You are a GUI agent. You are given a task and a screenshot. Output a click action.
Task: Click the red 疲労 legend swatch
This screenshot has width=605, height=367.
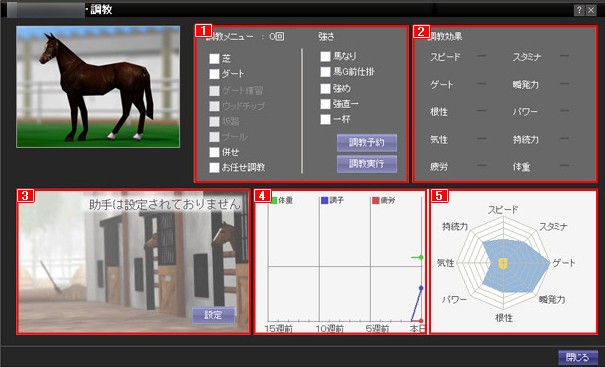pyautogui.click(x=376, y=201)
